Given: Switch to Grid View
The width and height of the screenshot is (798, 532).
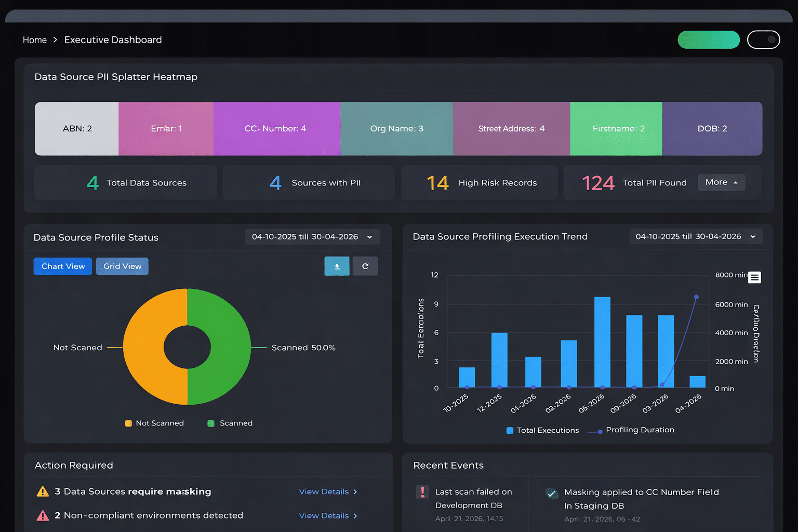Looking at the screenshot, I should (122, 266).
